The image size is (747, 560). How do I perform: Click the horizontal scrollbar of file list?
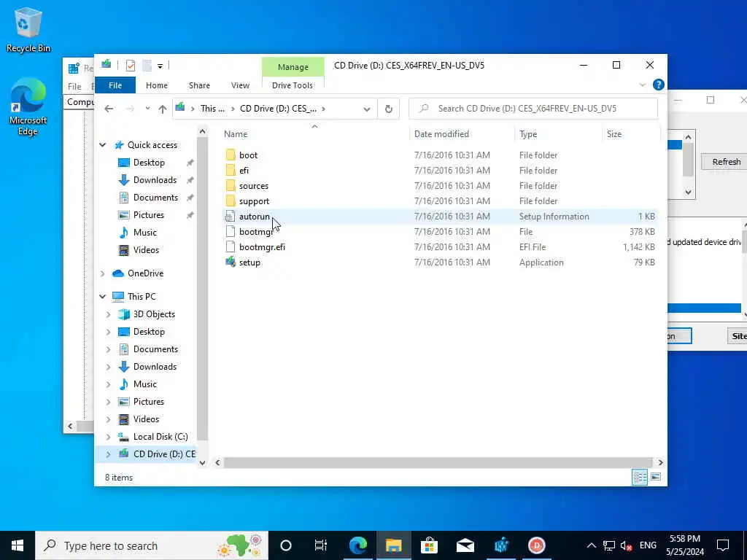click(x=438, y=462)
